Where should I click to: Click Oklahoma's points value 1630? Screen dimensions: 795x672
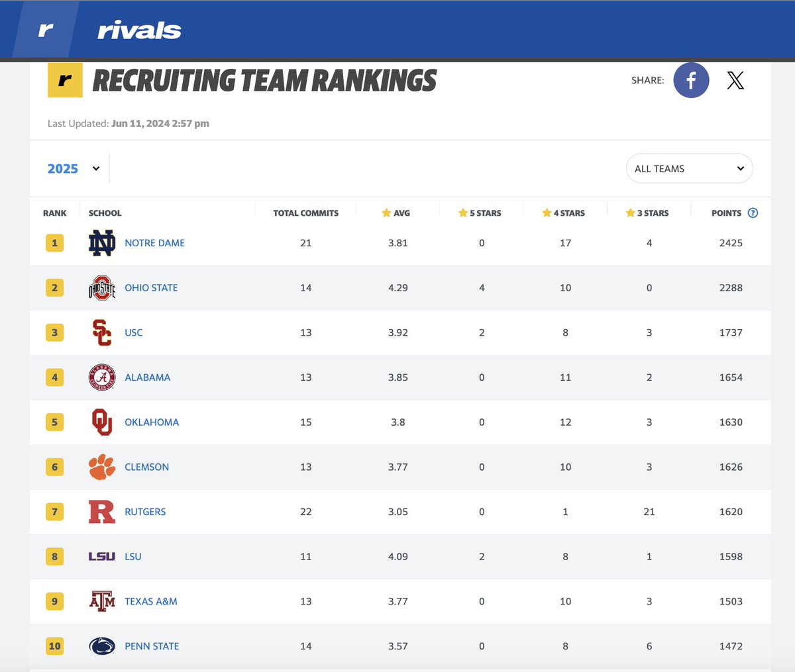click(x=731, y=422)
